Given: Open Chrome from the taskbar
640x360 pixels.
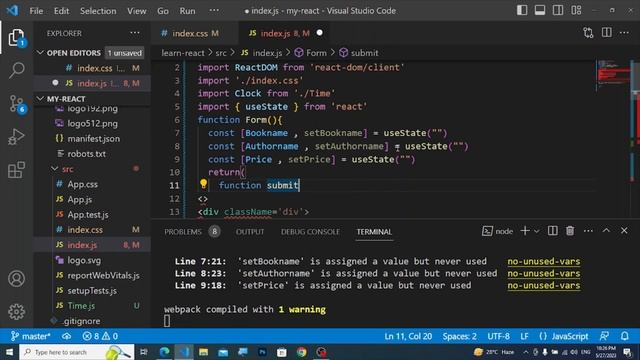Looking at the screenshot, I should (302, 352).
